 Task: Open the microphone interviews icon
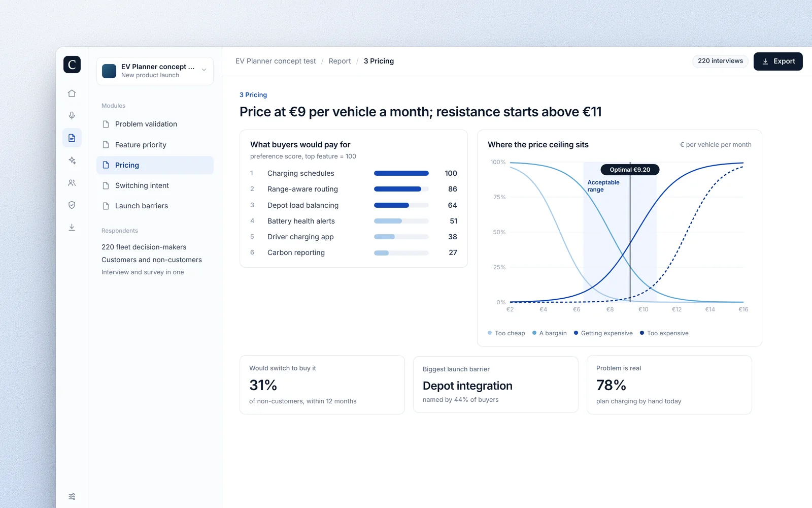[72, 116]
